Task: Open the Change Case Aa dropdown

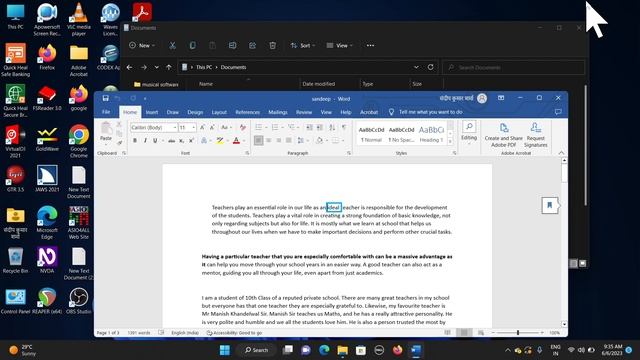Action: click(x=226, y=128)
